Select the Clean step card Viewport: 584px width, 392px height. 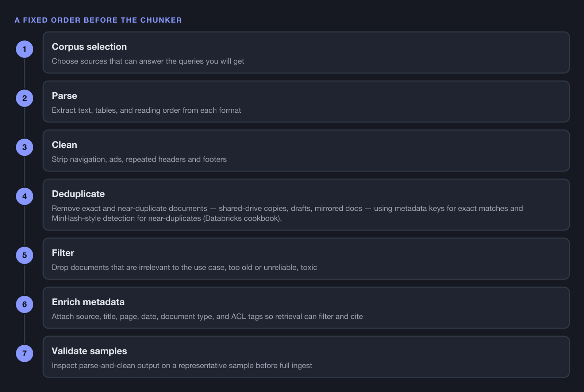(x=306, y=151)
